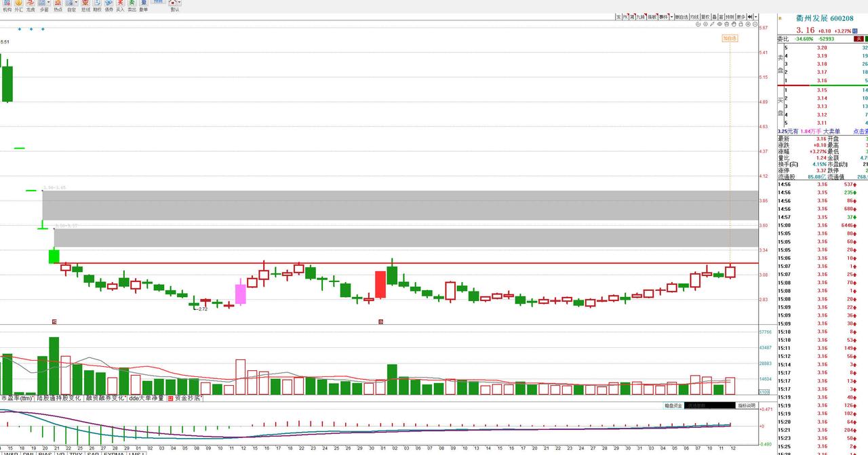
Task: Open the 多窗 multi-window icon
Action: click(43, 6)
